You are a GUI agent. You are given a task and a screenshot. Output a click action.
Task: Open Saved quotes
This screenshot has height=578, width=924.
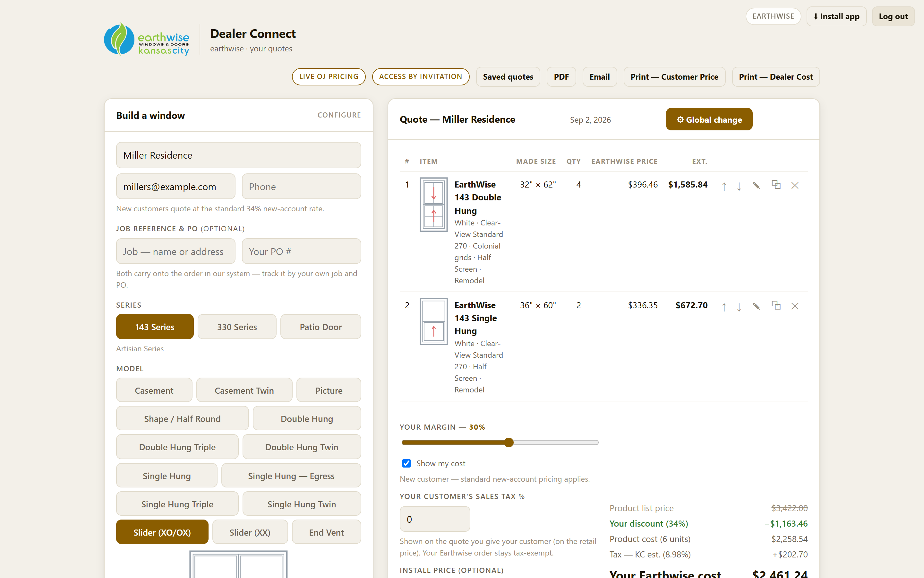(x=508, y=77)
